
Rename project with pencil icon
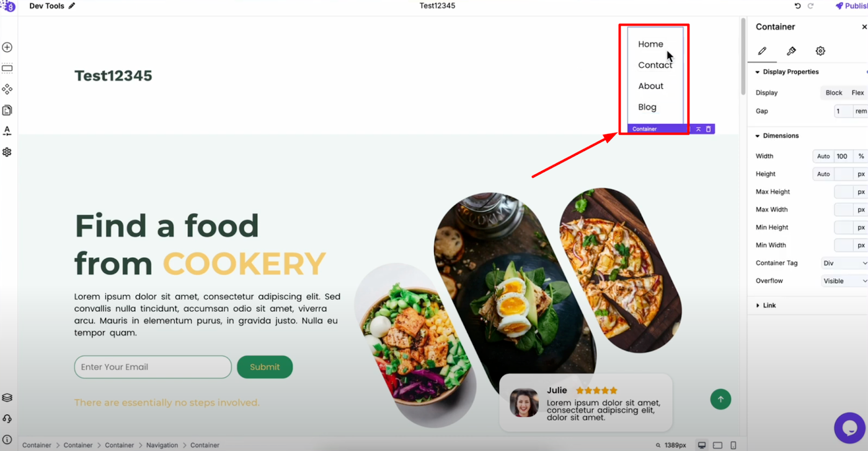click(x=72, y=6)
